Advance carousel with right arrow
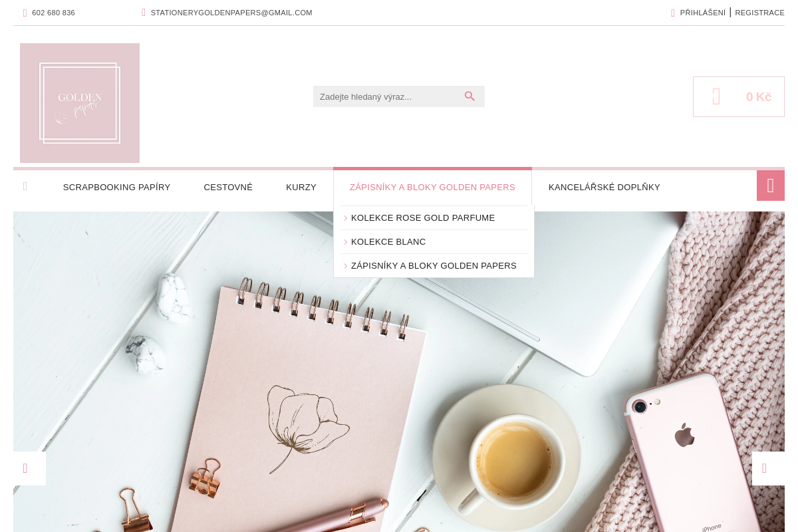This screenshot has height=532, width=798. (768, 468)
